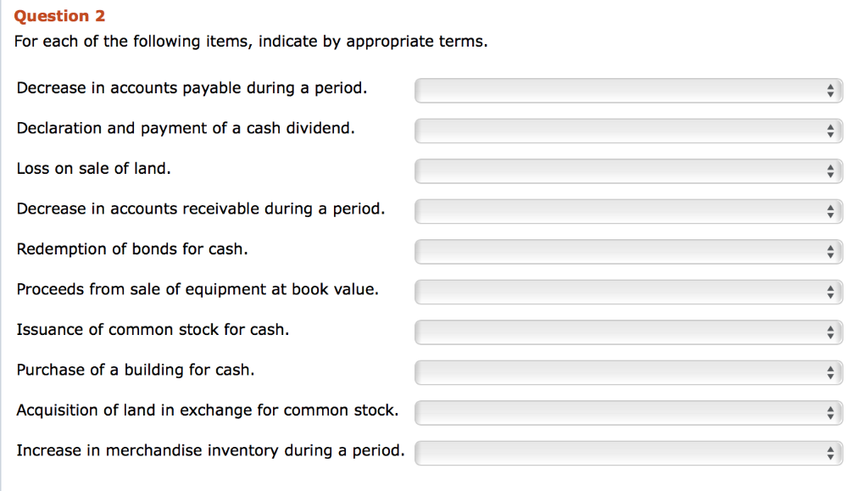Open the dropdown for redemption of bonds for cash
Screen dimensions: 868x491
pos(627,251)
